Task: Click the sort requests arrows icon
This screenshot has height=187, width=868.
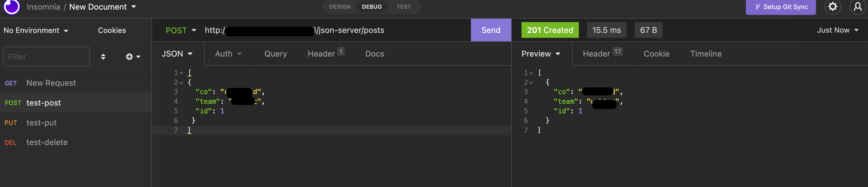Action: 103,57
